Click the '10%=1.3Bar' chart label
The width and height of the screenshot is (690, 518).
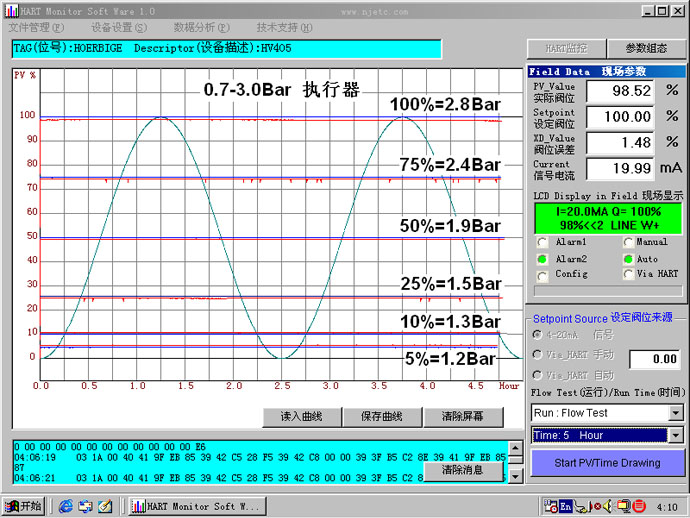pyautogui.click(x=450, y=322)
